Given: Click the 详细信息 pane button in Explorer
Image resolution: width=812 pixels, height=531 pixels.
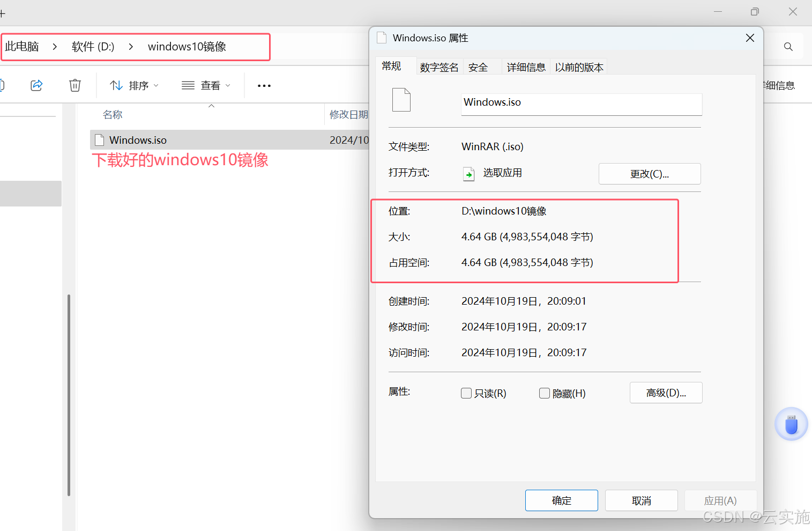Looking at the screenshot, I should 779,85.
